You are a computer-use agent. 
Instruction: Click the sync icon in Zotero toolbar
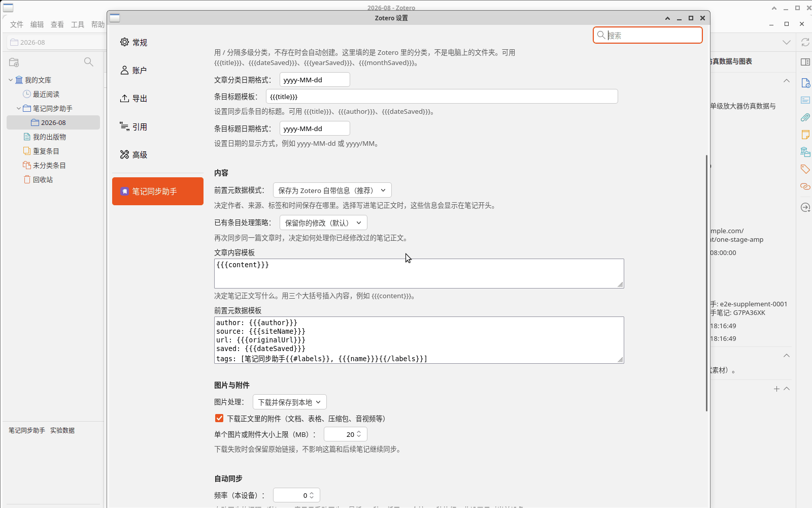(805, 42)
